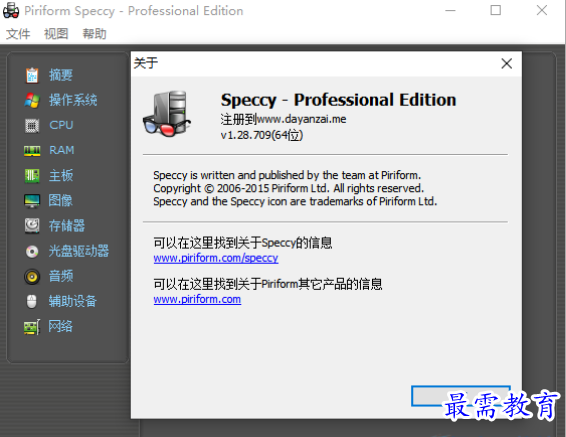Select the 操作系统 sidebar label

tap(73, 100)
